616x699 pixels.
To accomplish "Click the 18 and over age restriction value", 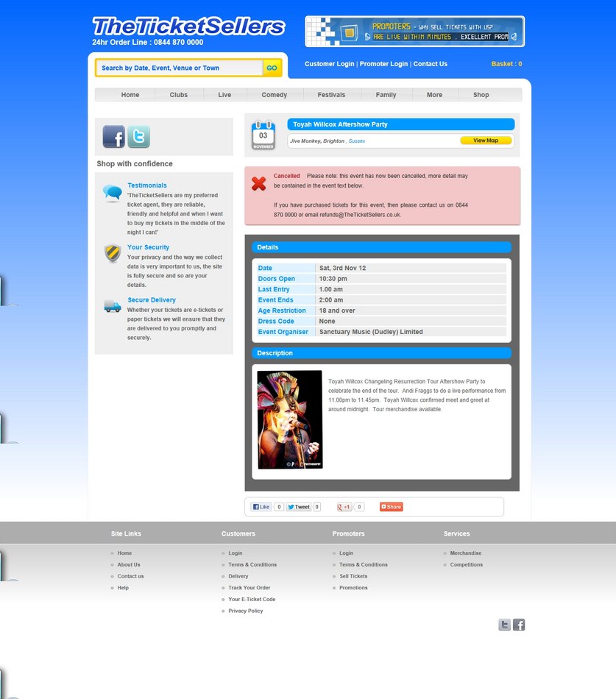I will tap(337, 311).
